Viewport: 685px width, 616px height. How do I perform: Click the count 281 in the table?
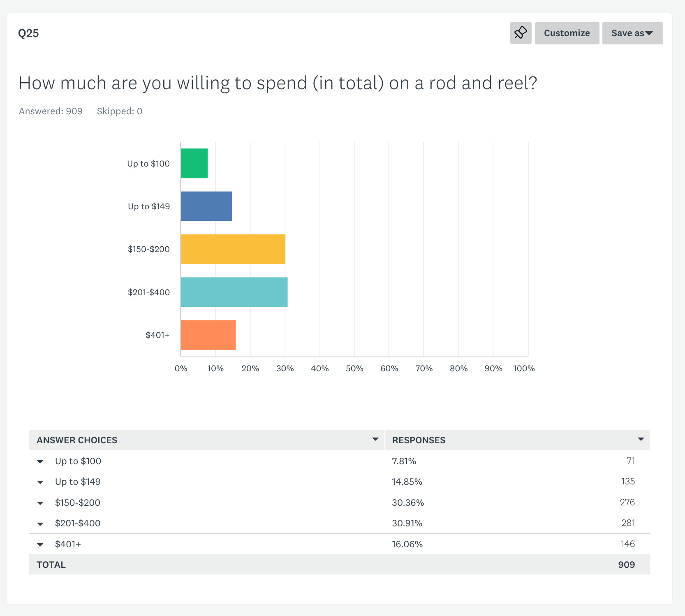coord(628,523)
